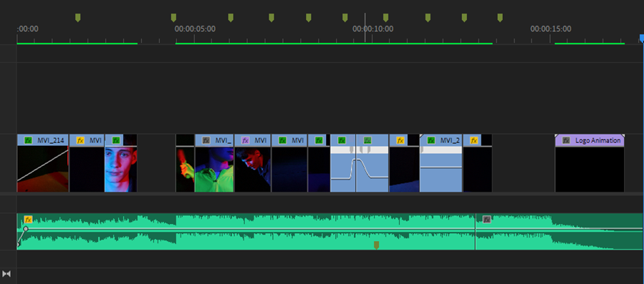Screen dimensions: 644x284
Task: Click the gray fx badge on the second audio clip
Action: (486, 219)
